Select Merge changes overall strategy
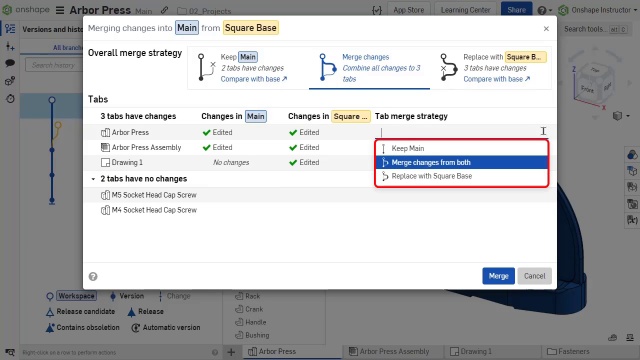 [369, 68]
